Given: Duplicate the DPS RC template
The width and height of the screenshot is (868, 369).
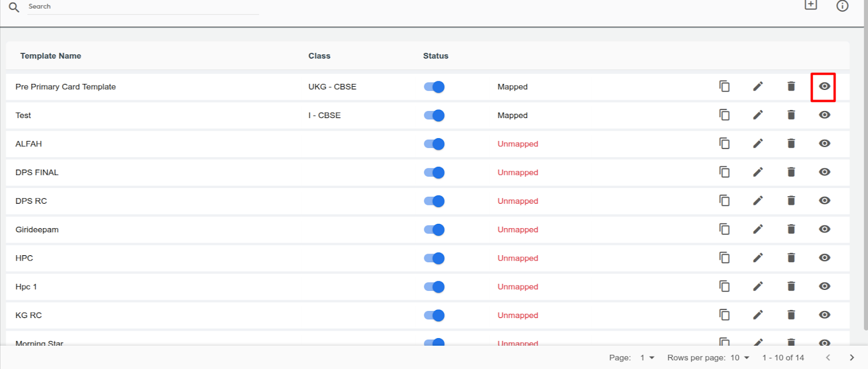Looking at the screenshot, I should click(724, 200).
